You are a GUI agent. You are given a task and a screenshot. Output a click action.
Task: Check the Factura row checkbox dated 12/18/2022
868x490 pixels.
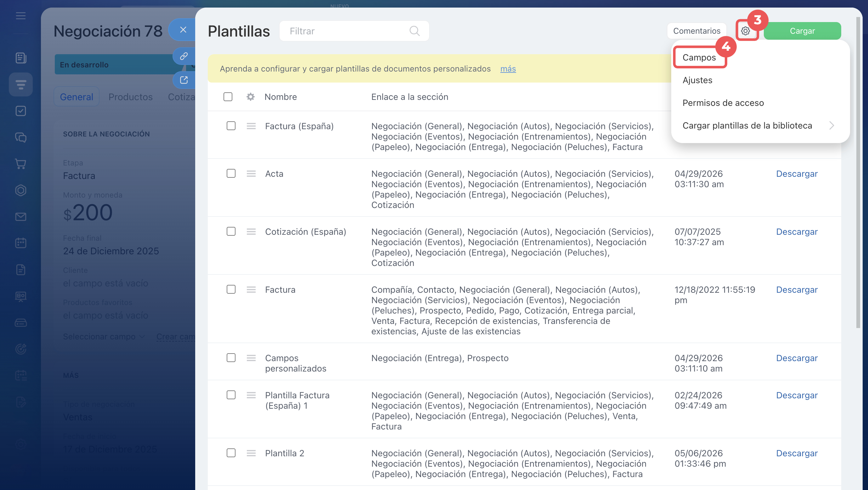231,289
